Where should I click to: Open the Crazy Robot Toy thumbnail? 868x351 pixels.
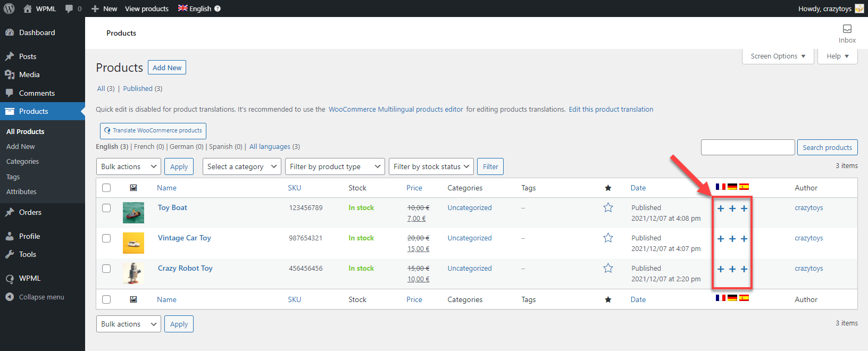coord(133,273)
